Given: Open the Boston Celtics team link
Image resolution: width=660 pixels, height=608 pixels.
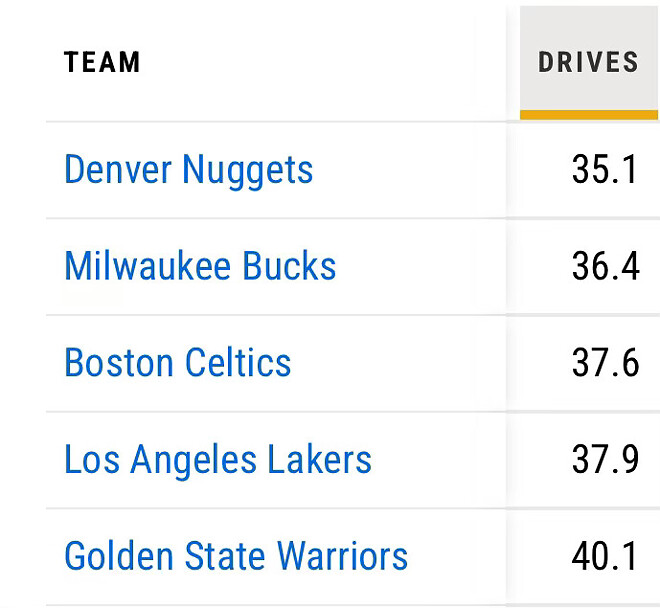Looking at the screenshot, I should (177, 363).
